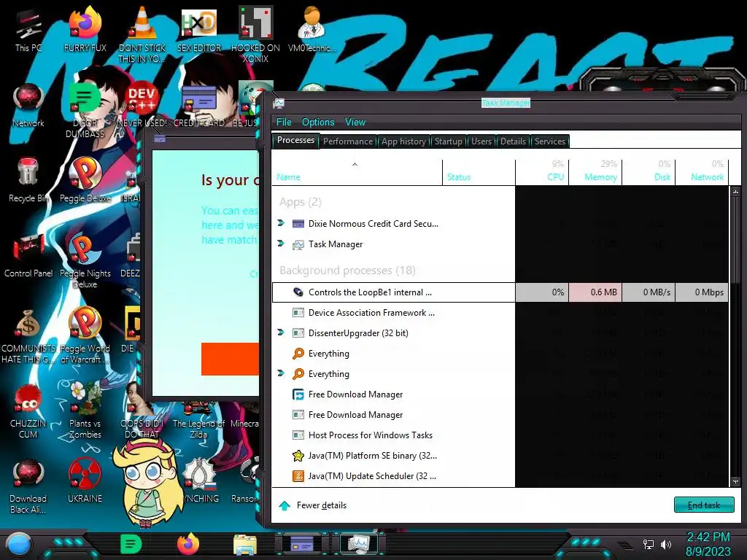Image resolution: width=747 pixels, height=560 pixels.
Task: Open the View menu in Task Manager
Action: pos(355,122)
